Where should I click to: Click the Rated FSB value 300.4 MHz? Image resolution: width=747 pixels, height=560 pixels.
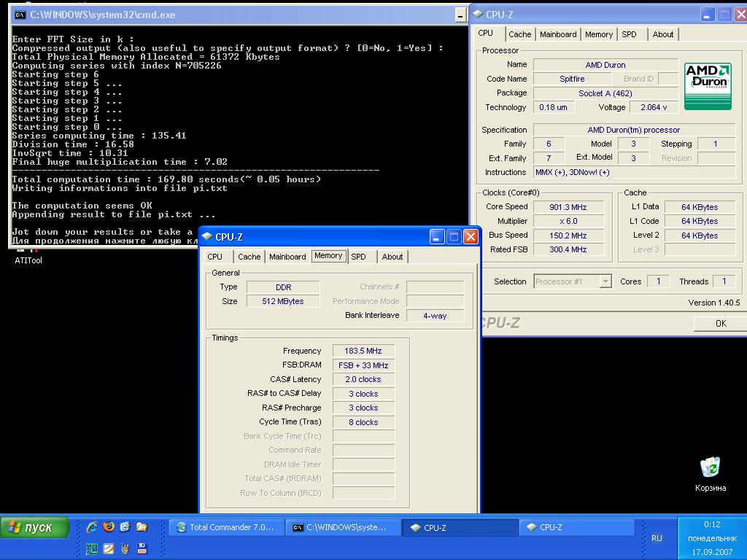point(568,249)
